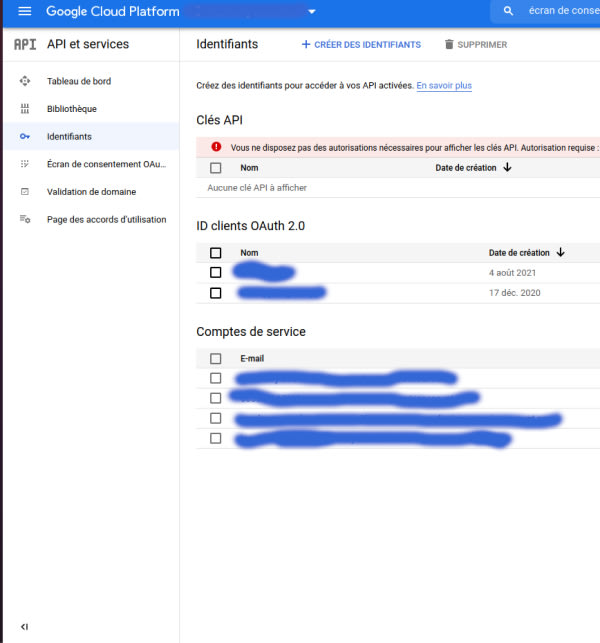Click the Tableau de bord icon
Image resolution: width=600 pixels, height=643 pixels.
[25, 81]
